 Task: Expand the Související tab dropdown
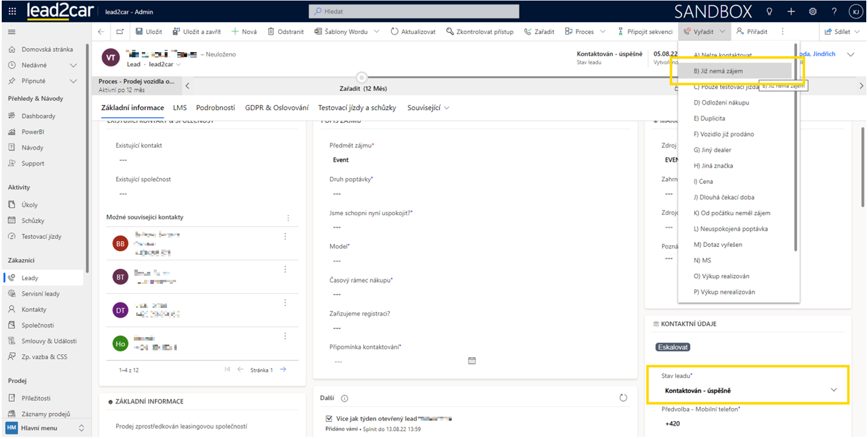coord(446,108)
